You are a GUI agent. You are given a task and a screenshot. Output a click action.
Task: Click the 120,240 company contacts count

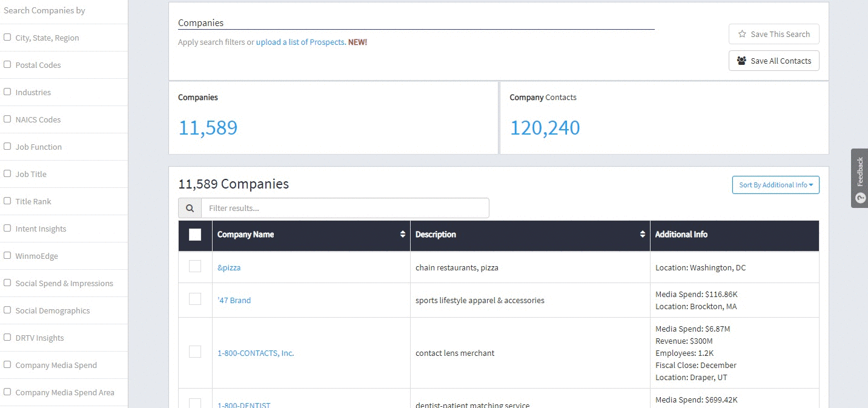[545, 128]
